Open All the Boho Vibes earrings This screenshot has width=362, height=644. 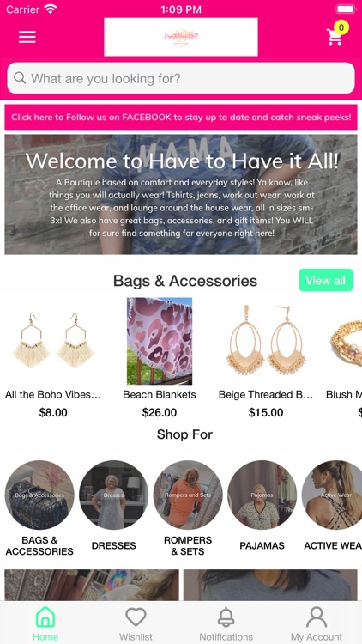(53, 357)
